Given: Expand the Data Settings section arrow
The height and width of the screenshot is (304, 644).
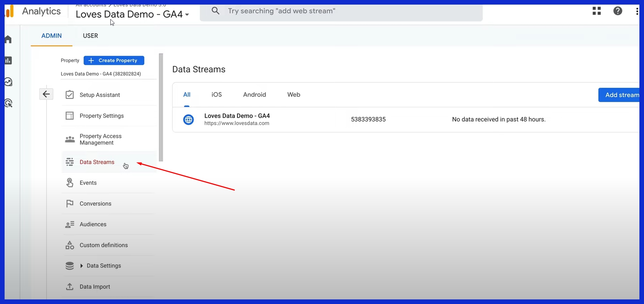Looking at the screenshot, I should [81, 266].
